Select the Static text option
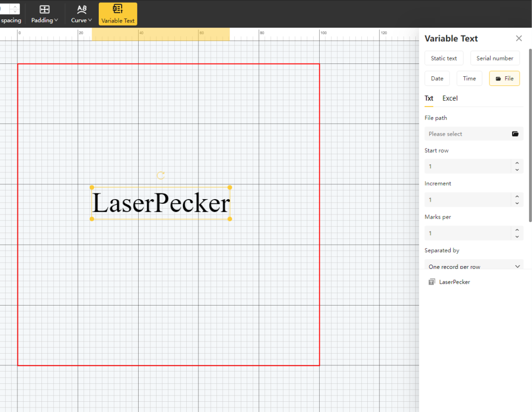532x412 pixels. coord(444,58)
